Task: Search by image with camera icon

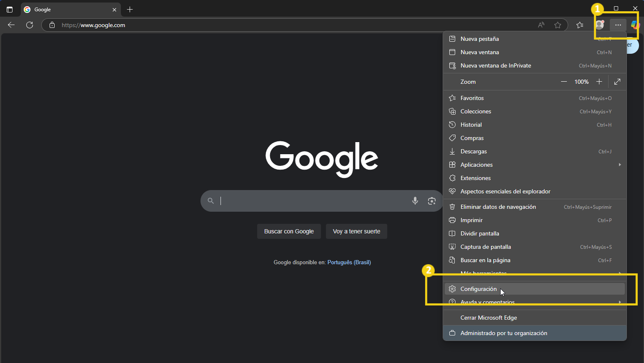Action: click(432, 201)
